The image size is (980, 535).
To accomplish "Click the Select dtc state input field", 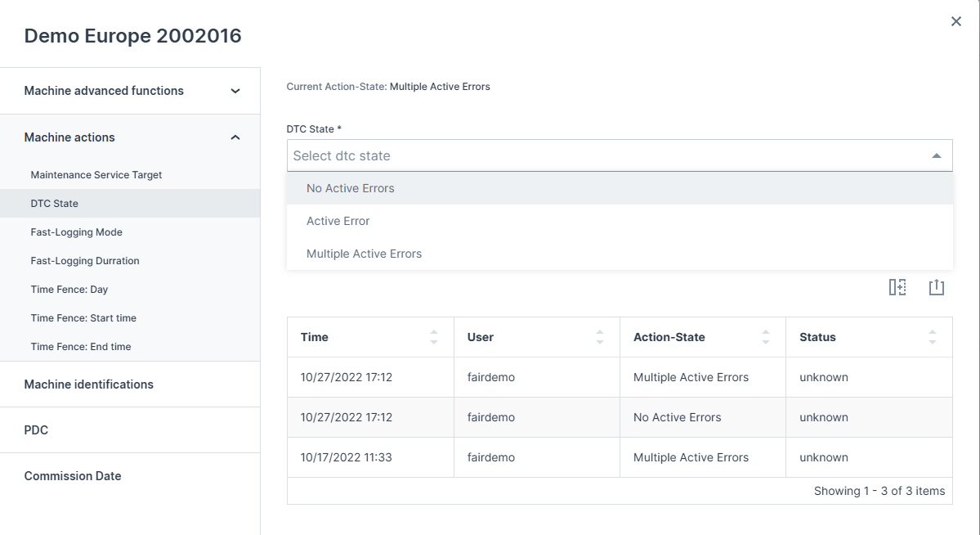I will pyautogui.click(x=605, y=155).
